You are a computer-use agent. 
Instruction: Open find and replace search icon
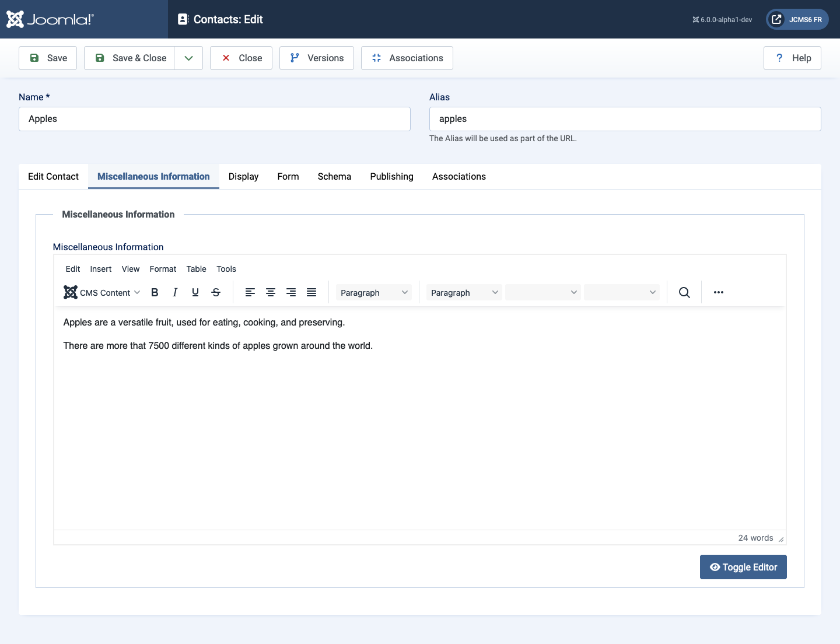(684, 292)
